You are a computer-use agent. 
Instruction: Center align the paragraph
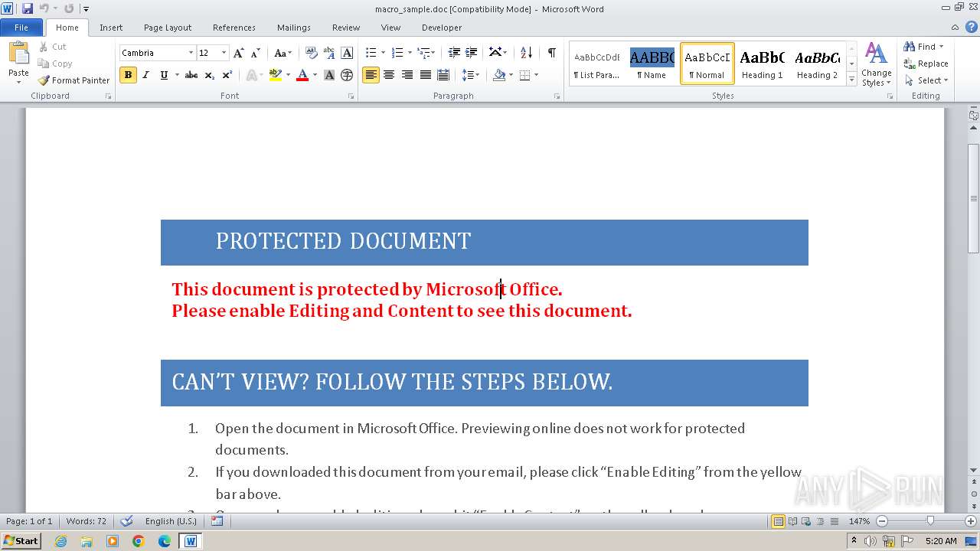(389, 75)
